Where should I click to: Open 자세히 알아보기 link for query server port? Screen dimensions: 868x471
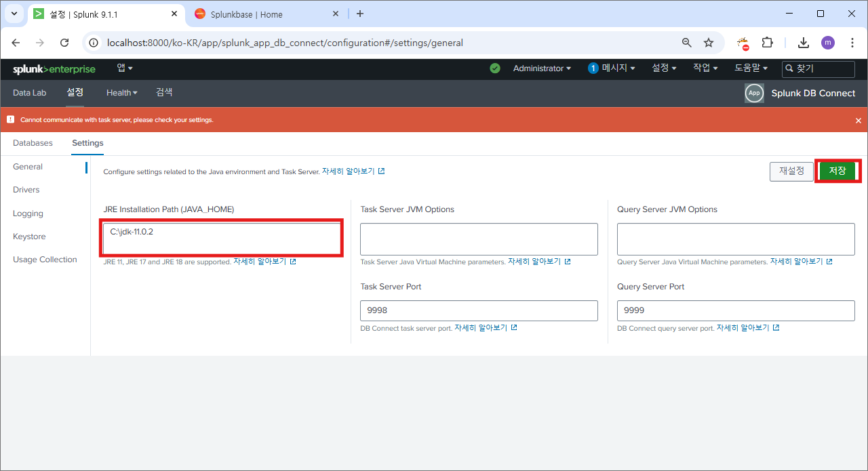point(748,328)
